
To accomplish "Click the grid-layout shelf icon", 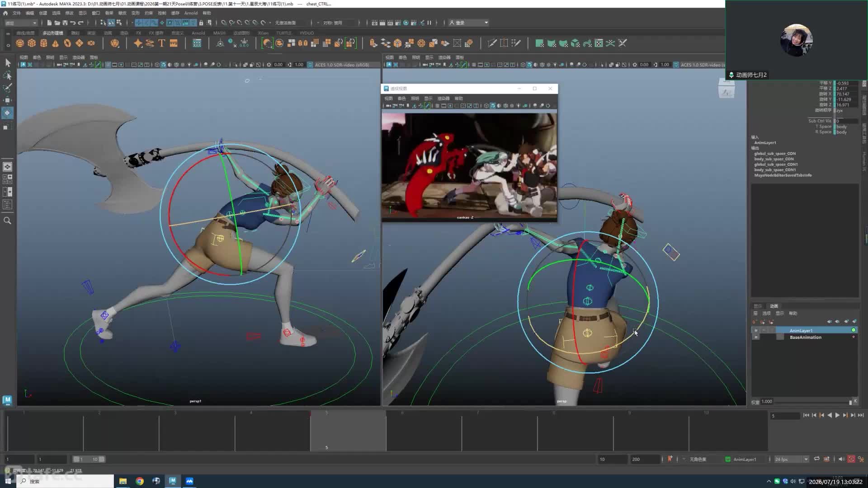I will (197, 43).
